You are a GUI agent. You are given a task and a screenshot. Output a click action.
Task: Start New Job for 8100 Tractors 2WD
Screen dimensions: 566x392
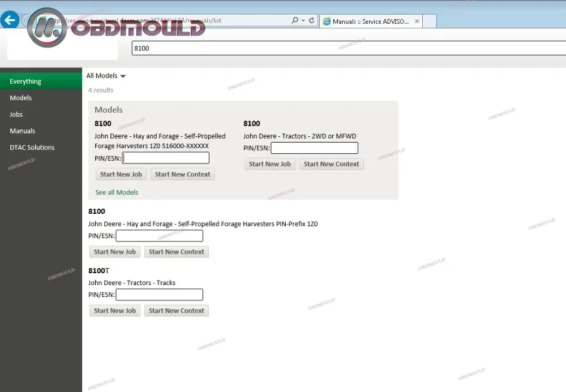[270, 164]
